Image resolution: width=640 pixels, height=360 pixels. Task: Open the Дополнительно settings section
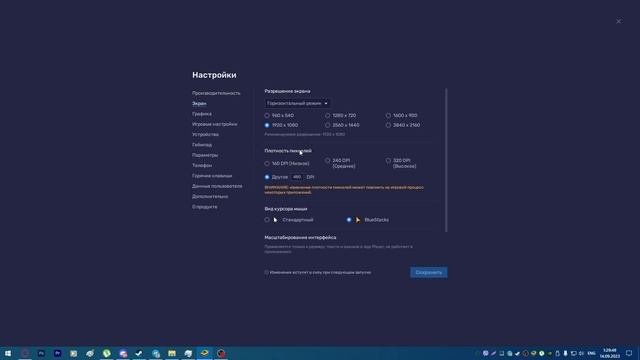point(210,196)
